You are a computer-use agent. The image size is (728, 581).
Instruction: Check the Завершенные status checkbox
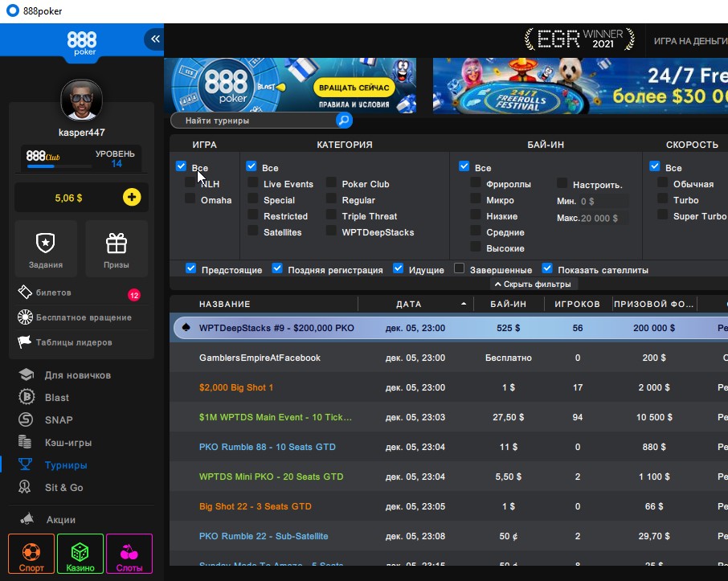click(459, 268)
